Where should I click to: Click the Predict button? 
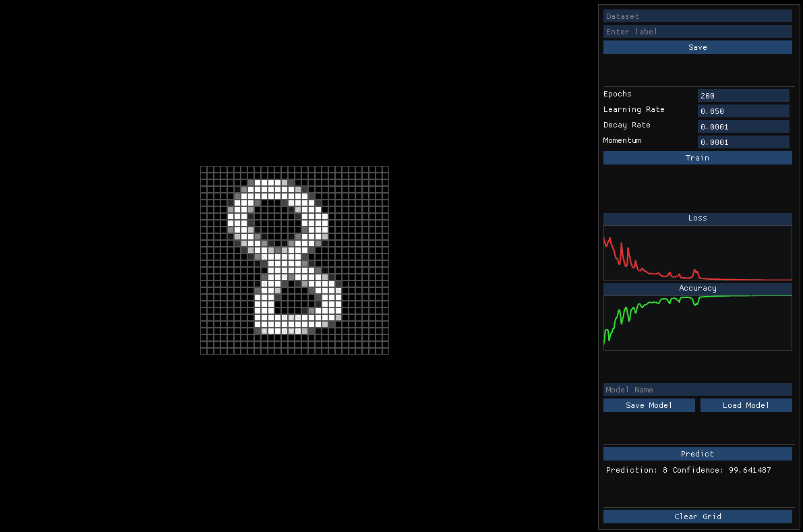coord(697,453)
